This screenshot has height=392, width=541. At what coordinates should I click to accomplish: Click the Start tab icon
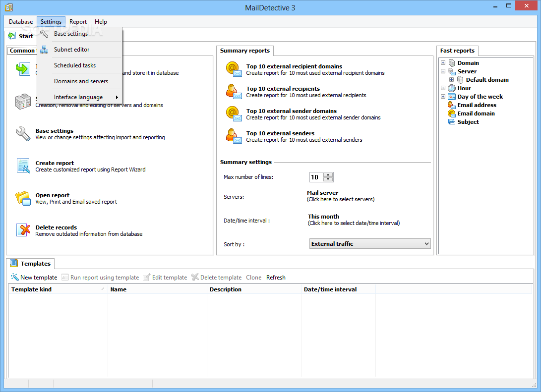pos(12,36)
